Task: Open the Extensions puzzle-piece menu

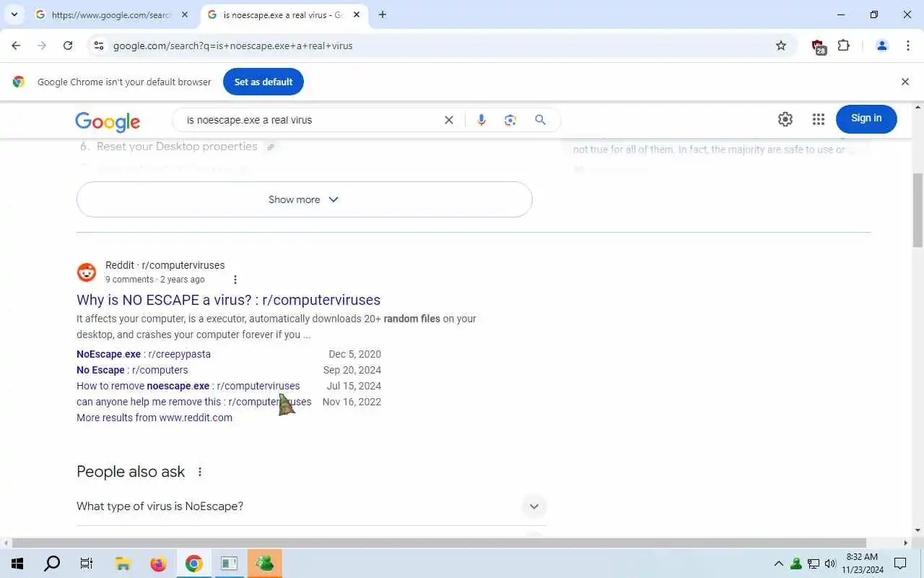Action: click(x=844, y=46)
